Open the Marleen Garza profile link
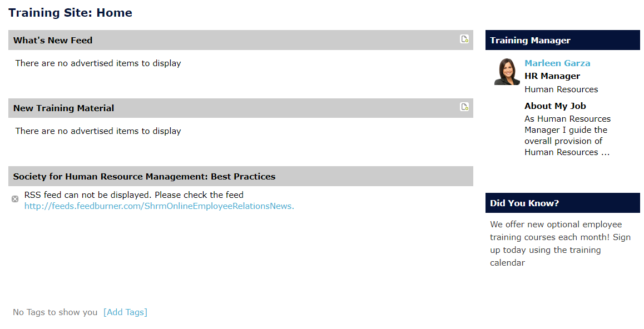Image resolution: width=644 pixels, height=329 pixels. click(557, 63)
